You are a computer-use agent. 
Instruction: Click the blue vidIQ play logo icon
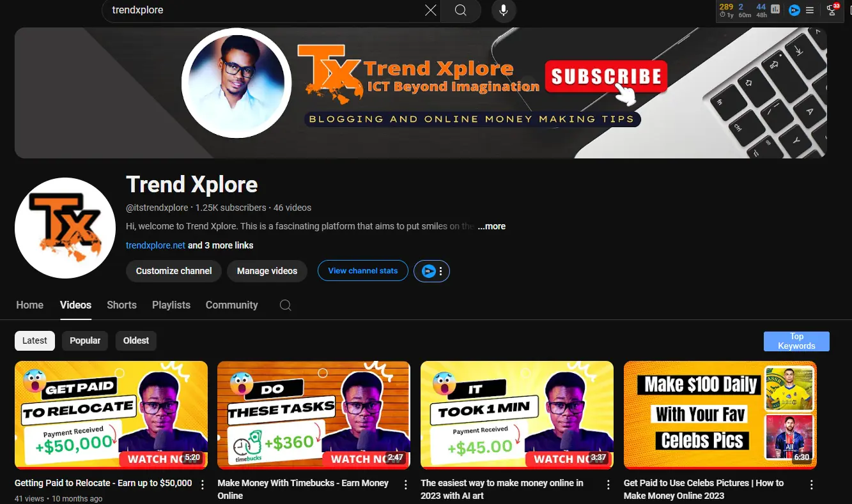click(x=794, y=10)
